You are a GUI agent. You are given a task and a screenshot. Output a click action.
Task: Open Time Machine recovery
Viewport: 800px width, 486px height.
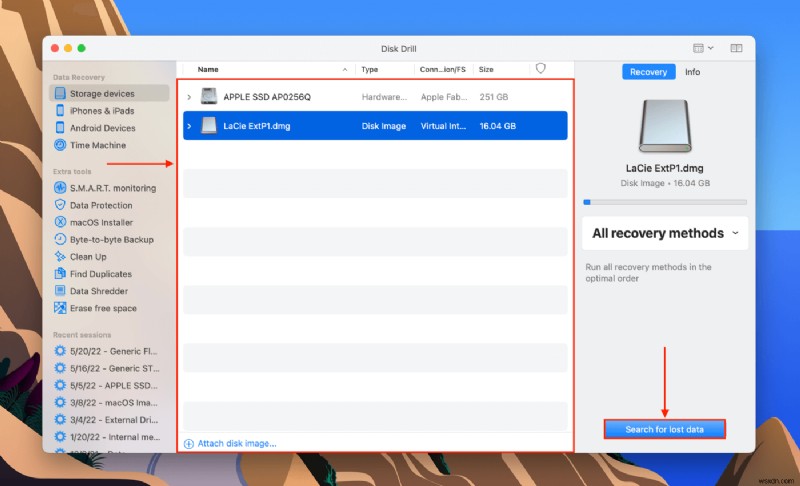tap(97, 145)
